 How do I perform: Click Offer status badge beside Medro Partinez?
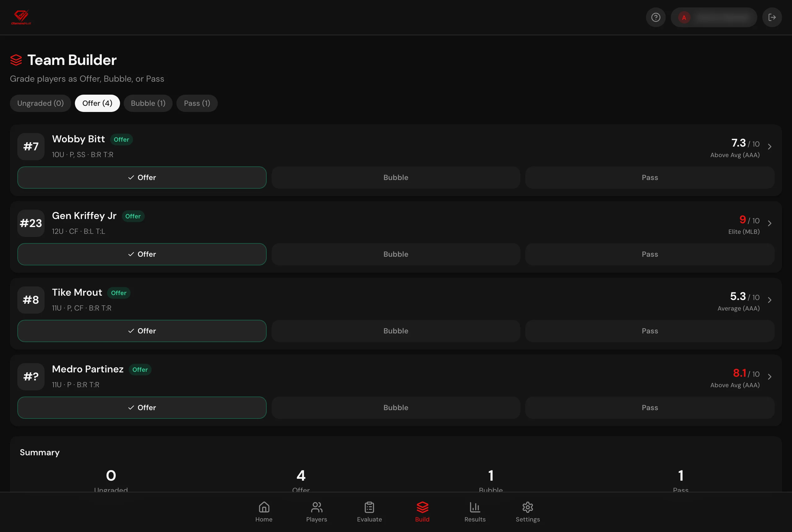[140, 370]
